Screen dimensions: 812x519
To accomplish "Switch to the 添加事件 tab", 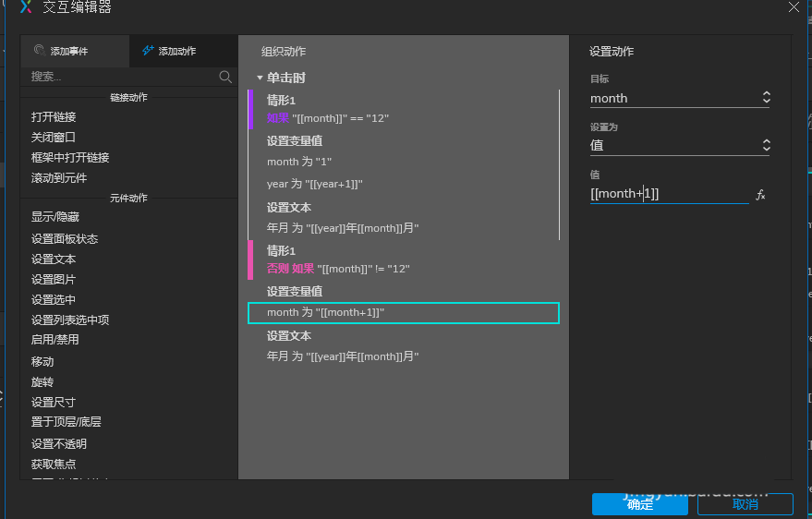I will click(x=74, y=52).
